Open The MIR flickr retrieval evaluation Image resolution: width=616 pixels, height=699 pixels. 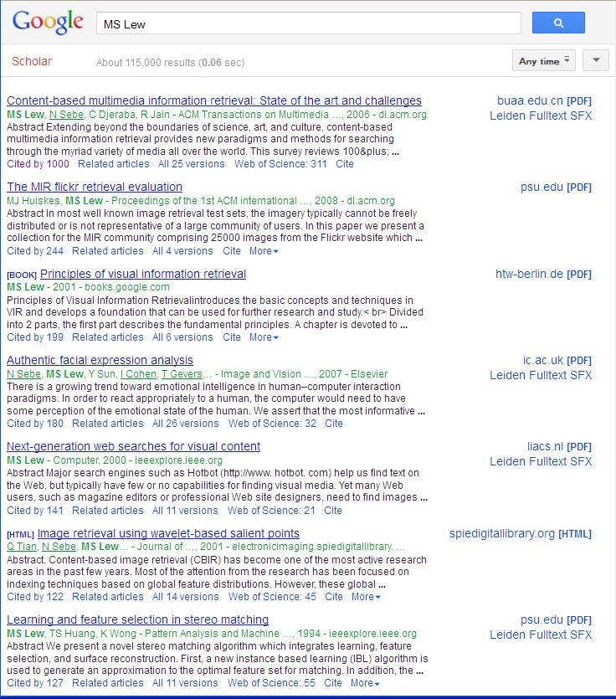click(95, 187)
